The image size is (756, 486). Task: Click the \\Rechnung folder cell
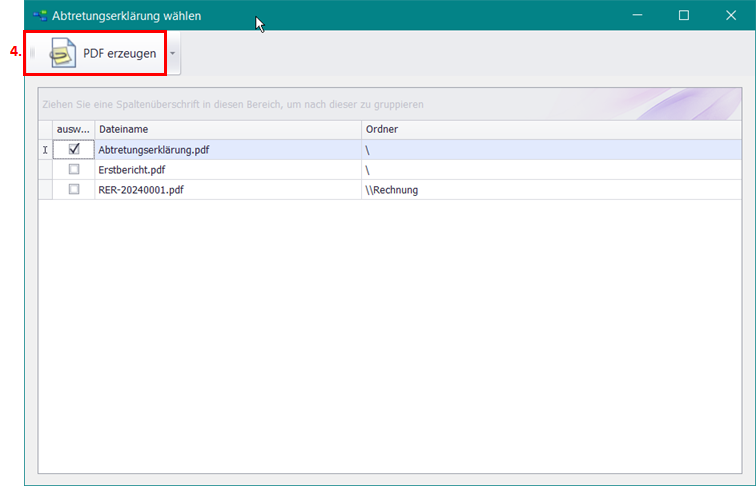point(392,190)
